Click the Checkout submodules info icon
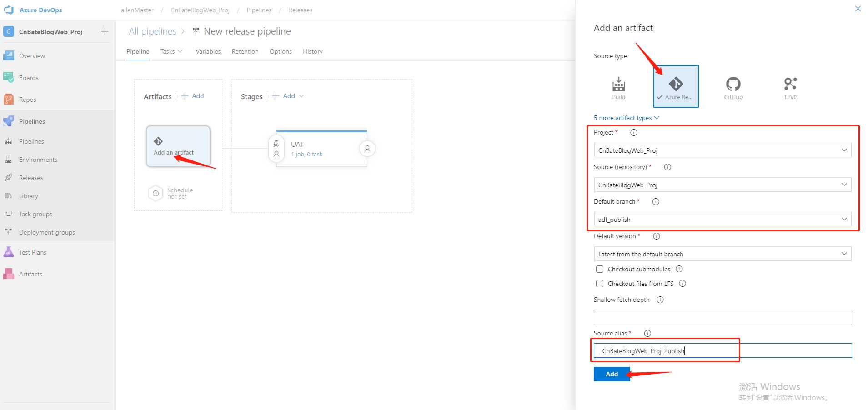The height and width of the screenshot is (410, 868). [x=679, y=269]
